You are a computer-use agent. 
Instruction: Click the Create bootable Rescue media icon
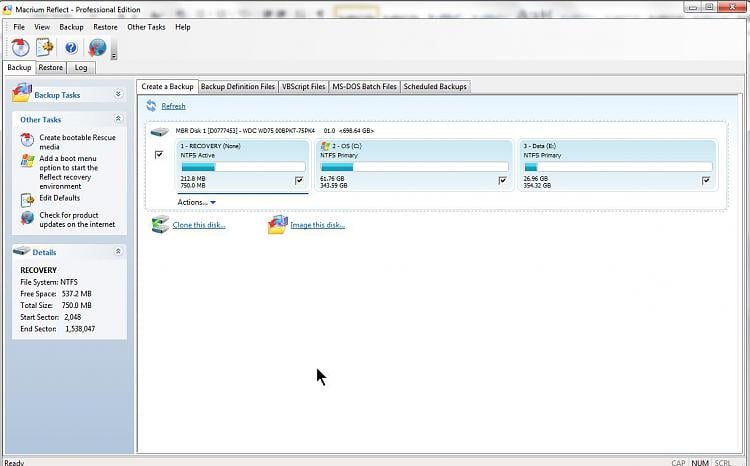pyautogui.click(x=27, y=140)
